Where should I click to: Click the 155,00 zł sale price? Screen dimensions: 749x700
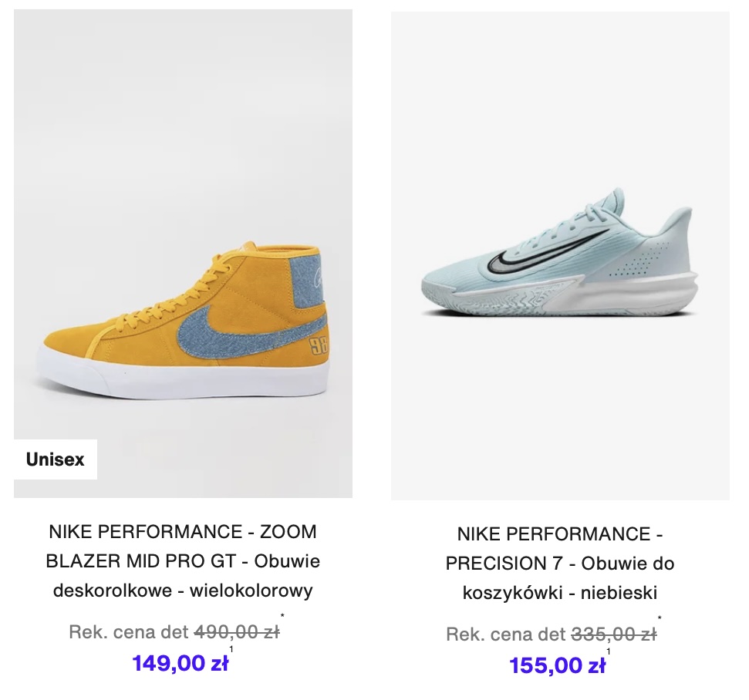557,665
